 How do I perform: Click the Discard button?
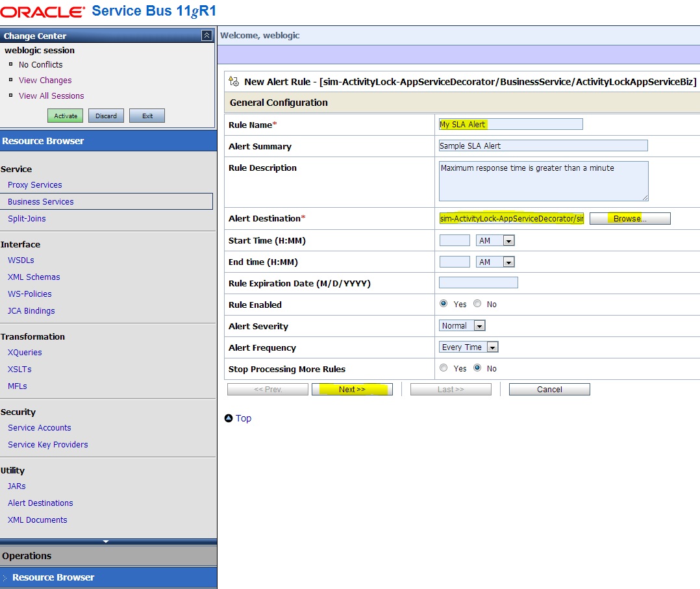[x=106, y=116]
